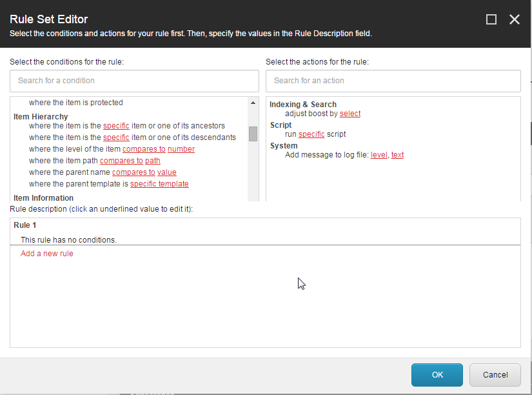The width and height of the screenshot is (532, 395).
Task: Click the 'text' link in log message action
Action: (x=397, y=155)
